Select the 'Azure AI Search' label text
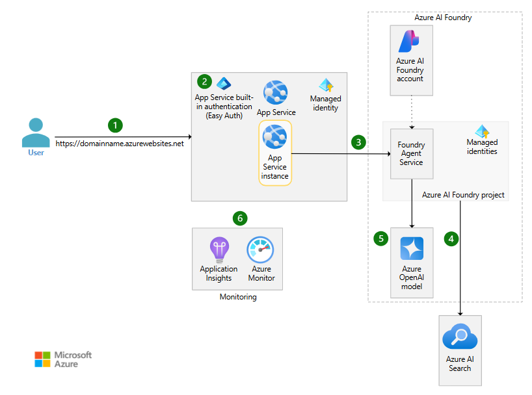The height and width of the screenshot is (395, 532). pos(460,363)
